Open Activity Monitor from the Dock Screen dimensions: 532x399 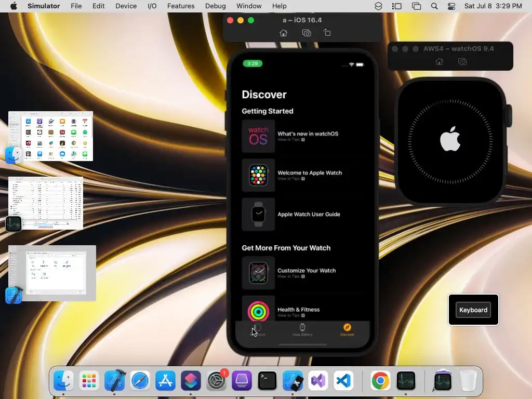click(x=406, y=380)
